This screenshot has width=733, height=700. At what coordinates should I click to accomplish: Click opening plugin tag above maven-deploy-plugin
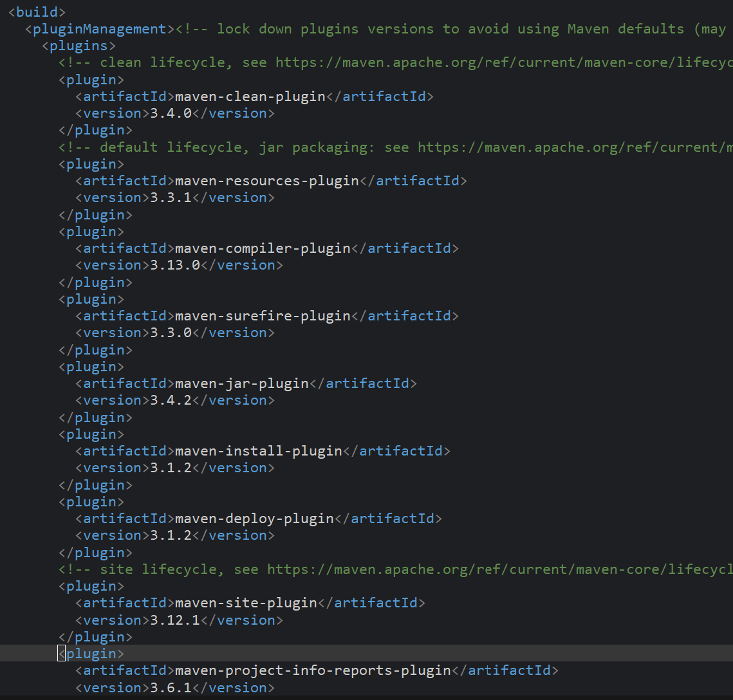[x=91, y=502]
